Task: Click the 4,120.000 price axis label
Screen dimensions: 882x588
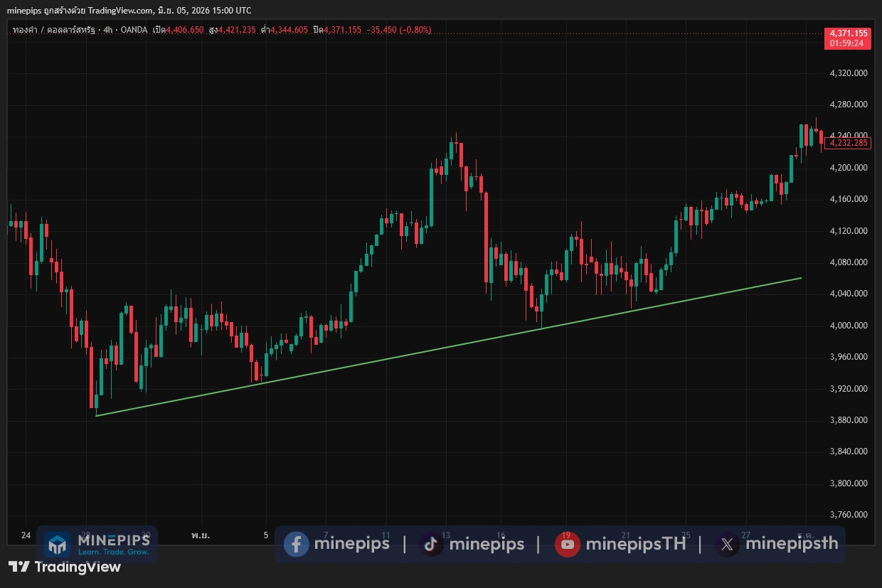Action: 849,231
